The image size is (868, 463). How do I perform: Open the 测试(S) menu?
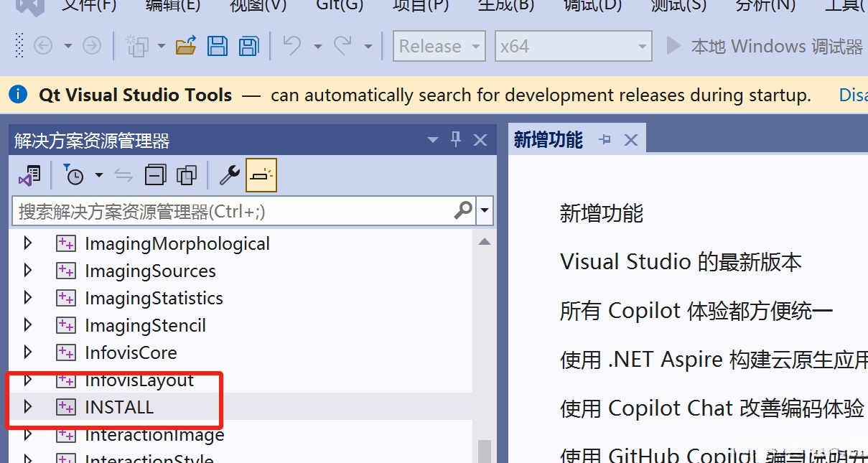tap(678, 6)
